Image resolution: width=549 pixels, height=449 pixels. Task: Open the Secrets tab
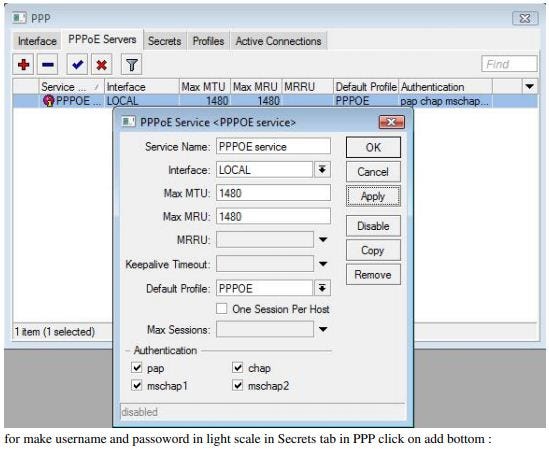[165, 41]
